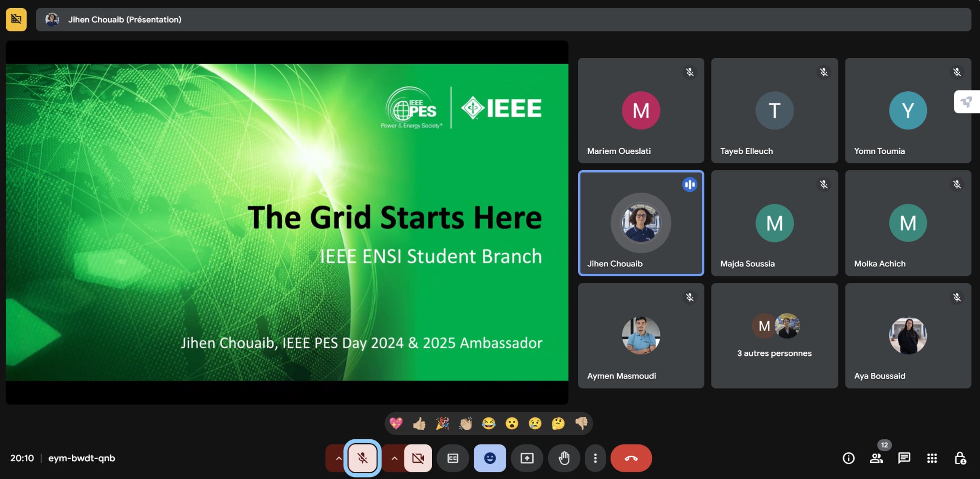Toggle closed captions

(x=453, y=458)
